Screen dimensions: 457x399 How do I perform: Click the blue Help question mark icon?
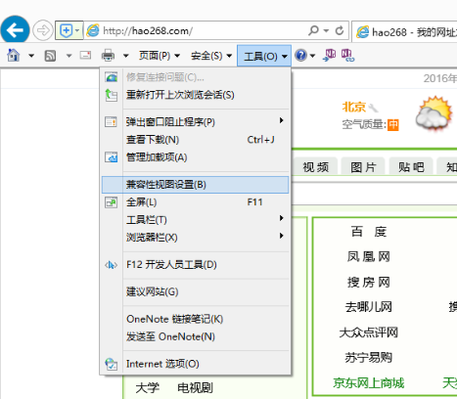(x=301, y=55)
